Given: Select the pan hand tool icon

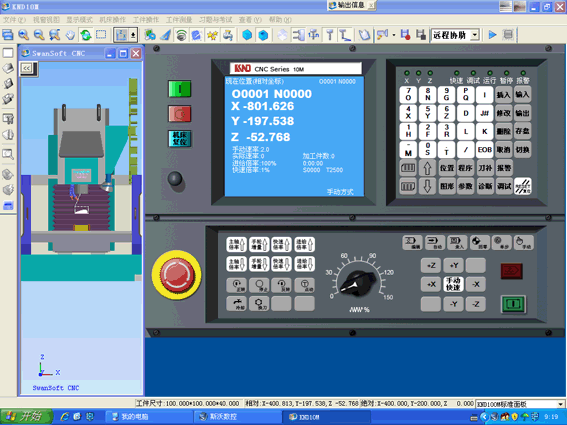Looking at the screenshot, I should click(70, 35).
